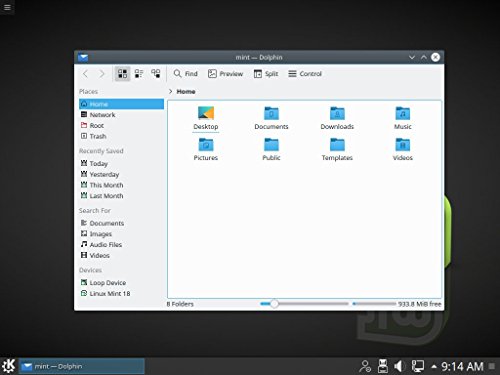Adjust the icon zoom slider
Image resolution: width=500 pixels, height=375 pixels.
point(274,304)
